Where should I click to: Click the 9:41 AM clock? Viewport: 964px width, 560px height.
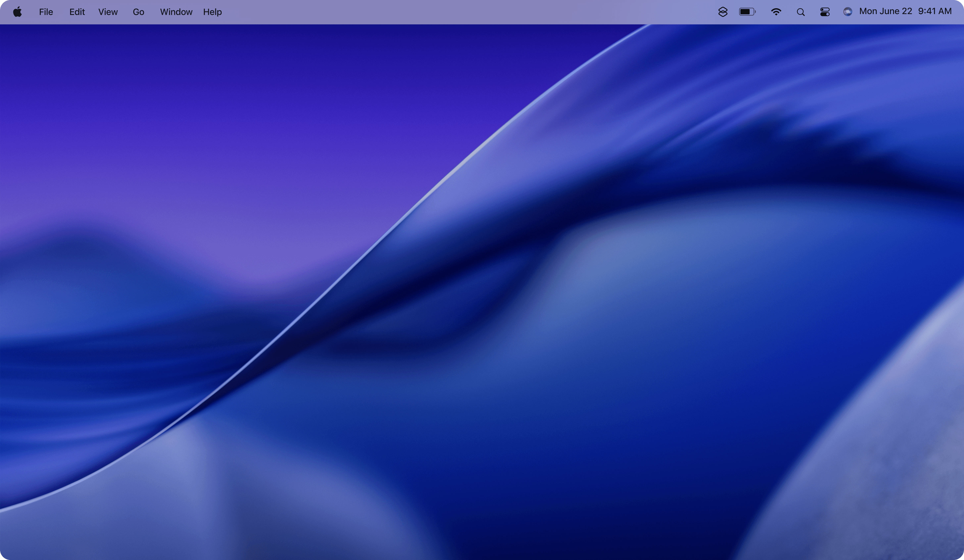point(934,11)
